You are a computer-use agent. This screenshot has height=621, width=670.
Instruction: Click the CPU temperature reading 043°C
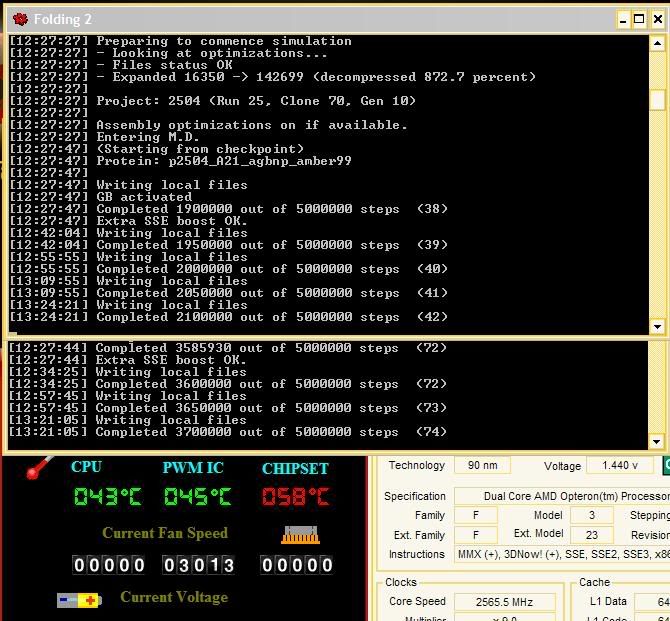coord(108,497)
